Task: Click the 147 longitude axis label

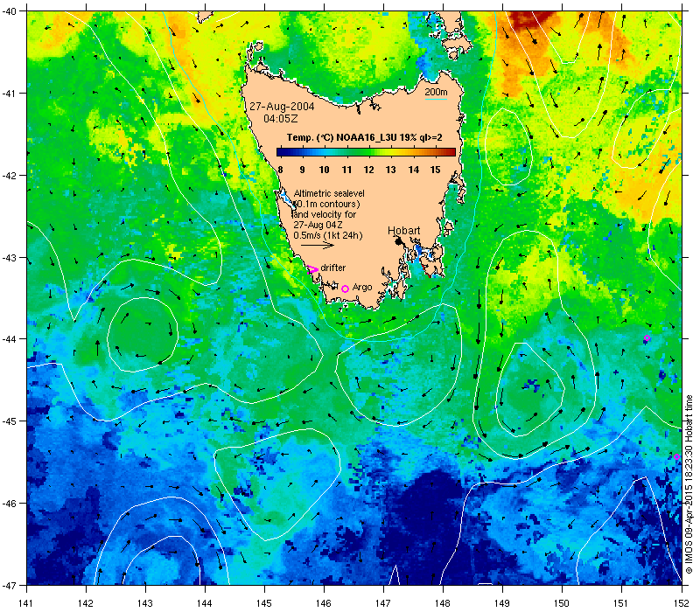Action: tap(383, 603)
